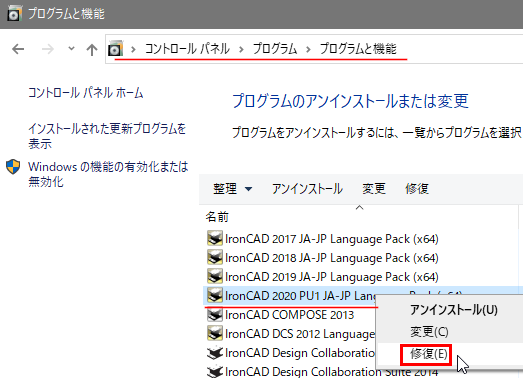This screenshot has width=523, height=378.
Task: Sort by the 名前 column header
Action: click(x=217, y=217)
